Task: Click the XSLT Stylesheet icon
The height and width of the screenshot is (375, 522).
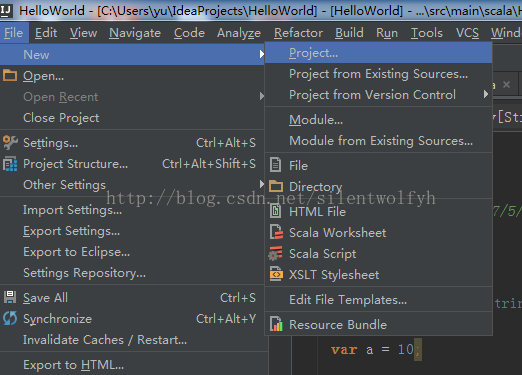Action: coord(276,274)
